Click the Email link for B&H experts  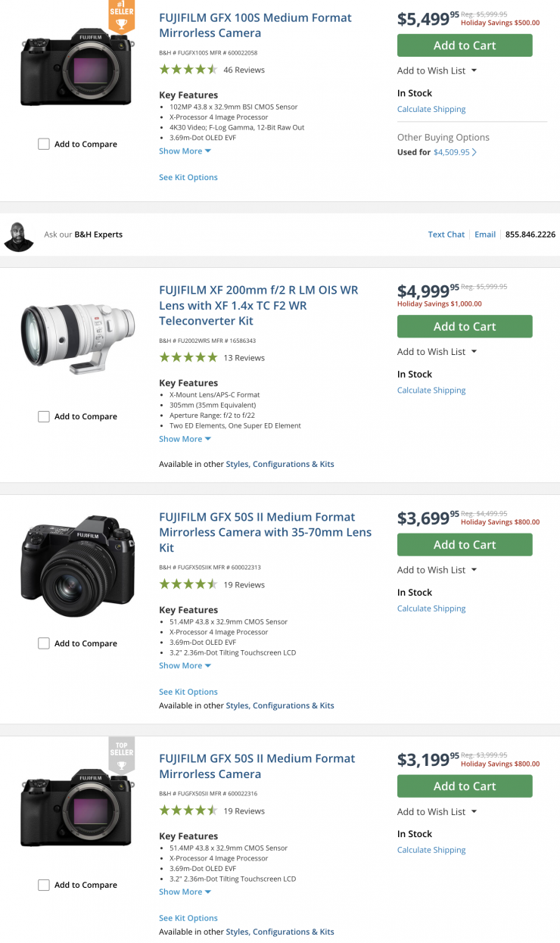tap(485, 235)
